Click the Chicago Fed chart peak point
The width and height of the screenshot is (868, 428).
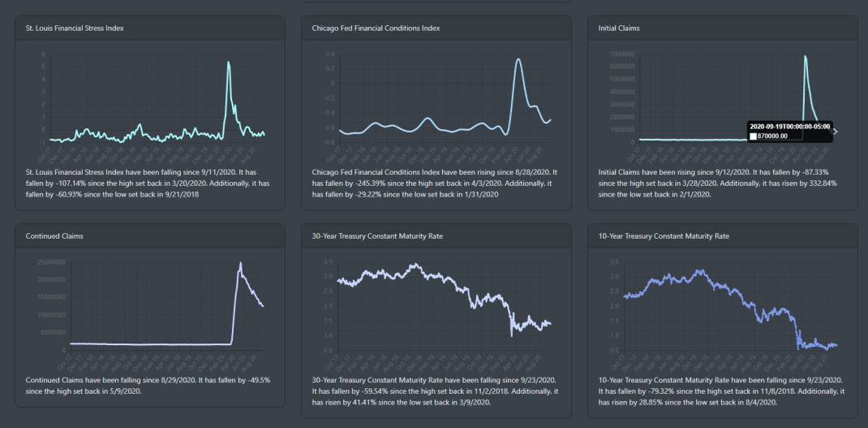pyautogui.click(x=518, y=58)
